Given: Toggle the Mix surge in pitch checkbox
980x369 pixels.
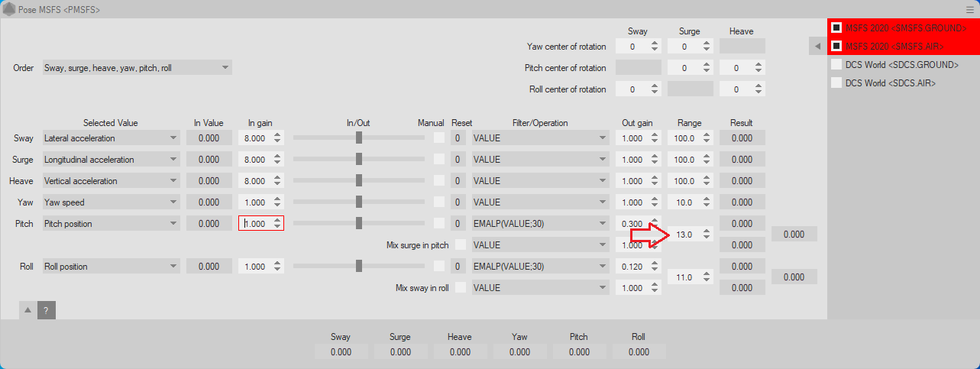Looking at the screenshot, I should 461,245.
